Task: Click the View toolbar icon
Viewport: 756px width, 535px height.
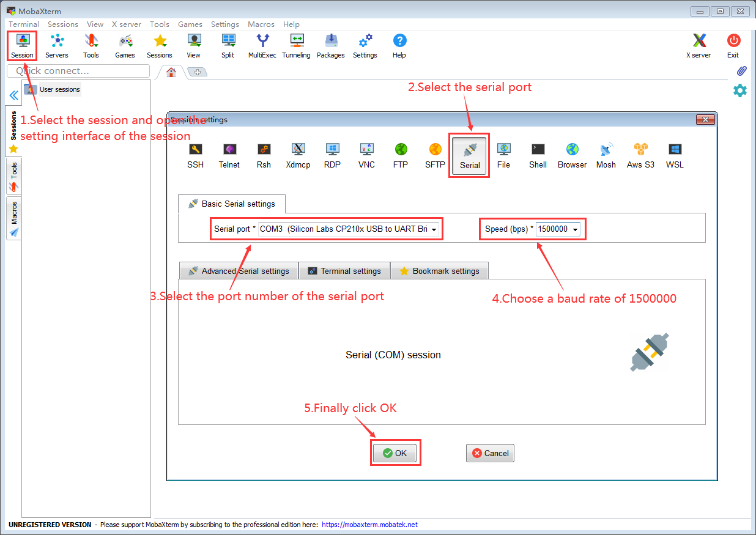Action: tap(194, 46)
